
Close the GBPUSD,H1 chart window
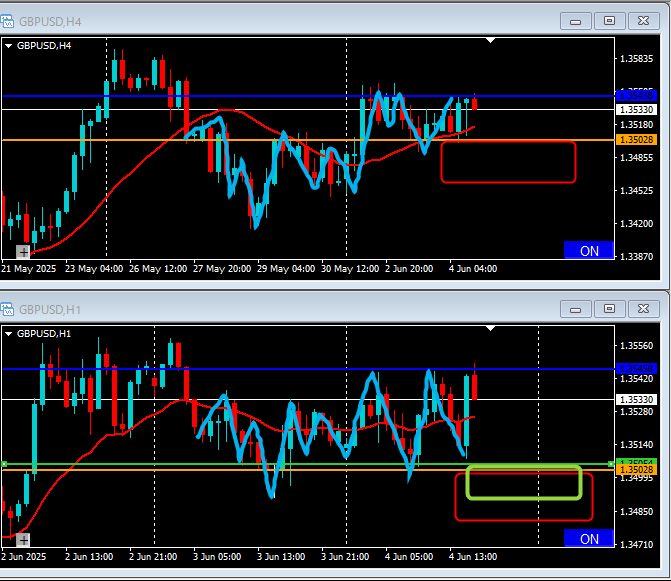[643, 309]
